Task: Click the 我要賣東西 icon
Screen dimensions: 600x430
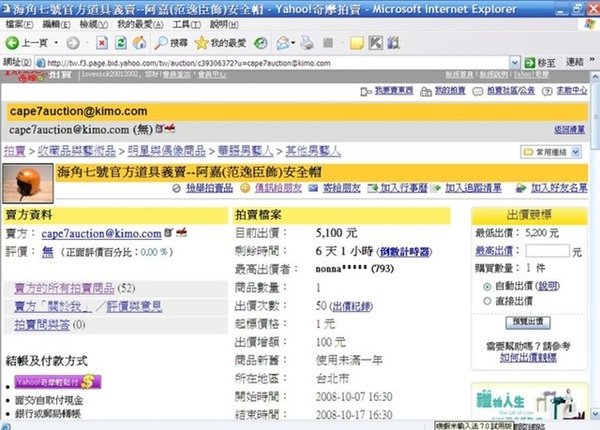Action: [366, 91]
